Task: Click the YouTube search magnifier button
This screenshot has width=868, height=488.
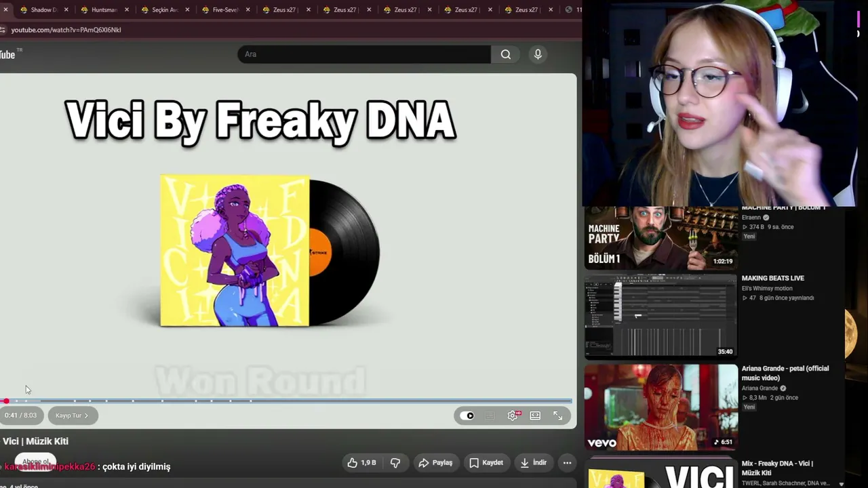Action: (506, 54)
